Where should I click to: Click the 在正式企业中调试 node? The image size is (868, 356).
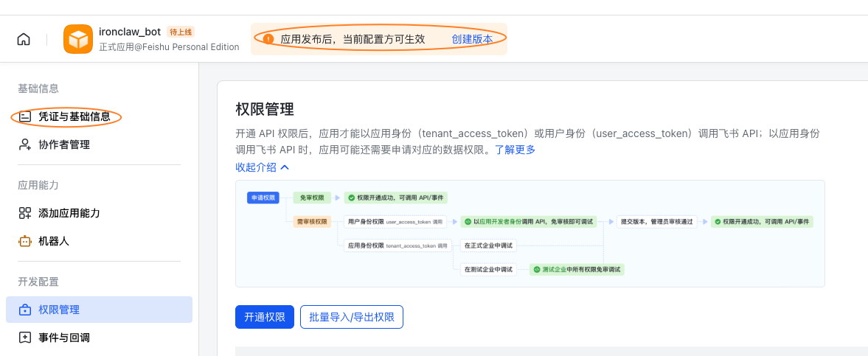click(488, 245)
